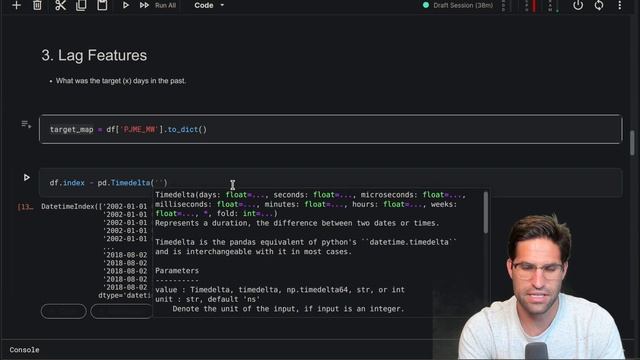Copy the cell using the copy icon
The height and width of the screenshot is (360, 640).
pos(81,5)
